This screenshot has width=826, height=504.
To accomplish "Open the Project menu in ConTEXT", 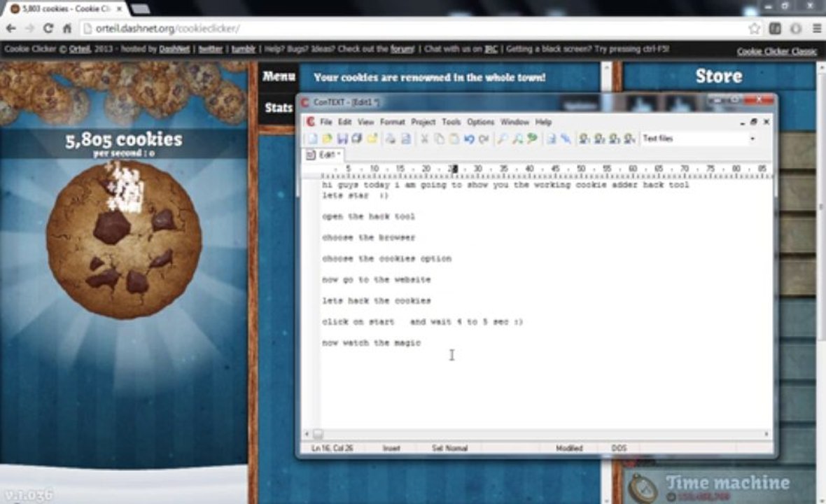I will tap(423, 122).
